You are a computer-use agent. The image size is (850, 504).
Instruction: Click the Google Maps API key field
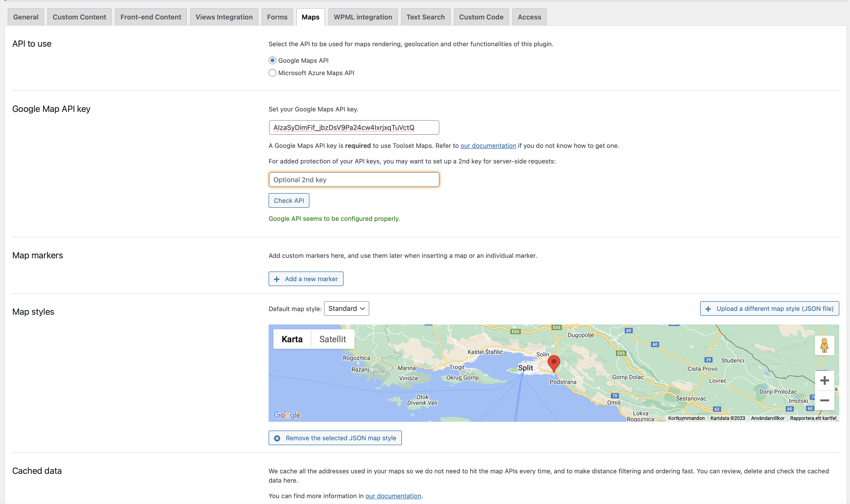pos(354,127)
